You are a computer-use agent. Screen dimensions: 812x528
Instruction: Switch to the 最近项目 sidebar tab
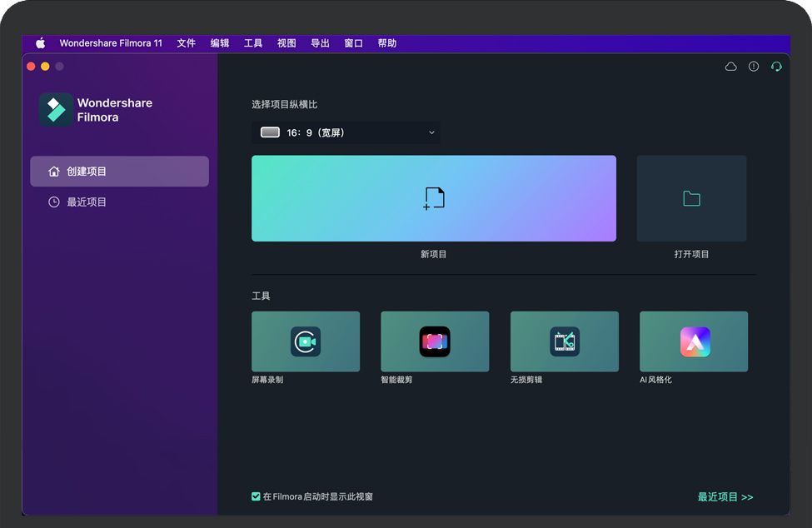(120, 202)
